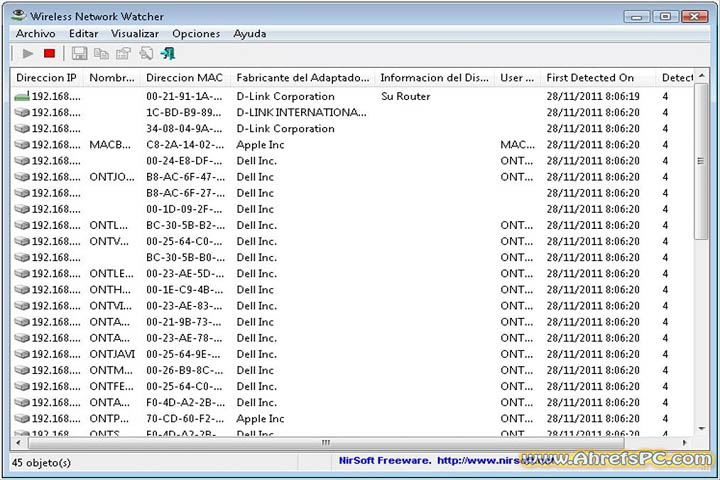Viewport: 720px width, 480px height.
Task: Click vertical scrollbar up arrow
Action: point(701,75)
